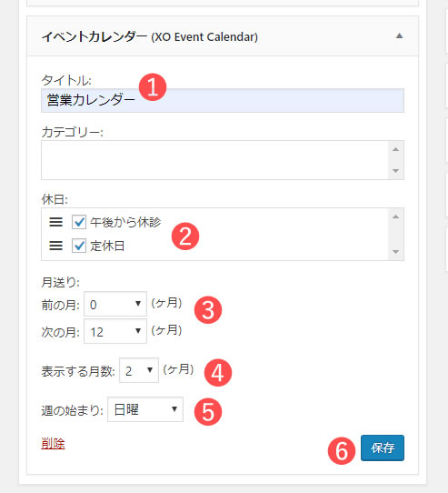Open the 次の月 months dropdown
Viewport: 448px width, 493px height.
click(115, 331)
